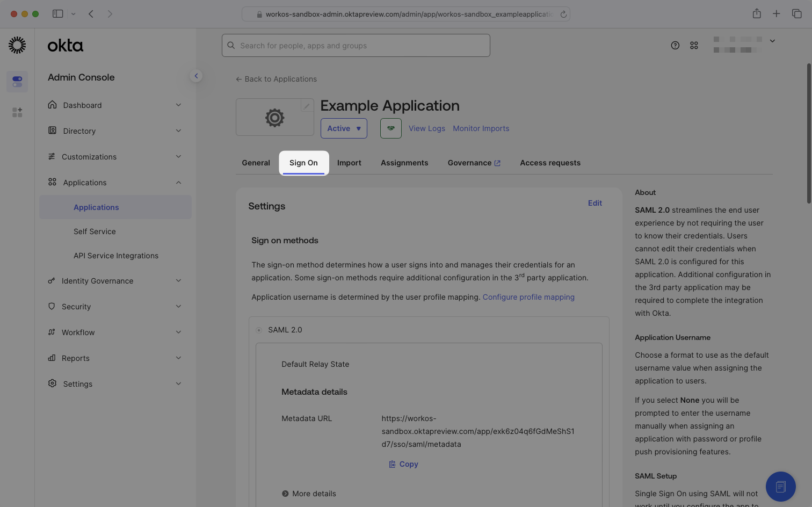The image size is (812, 507).
Task: Expand the Settings menu chevron
Action: pyautogui.click(x=178, y=383)
